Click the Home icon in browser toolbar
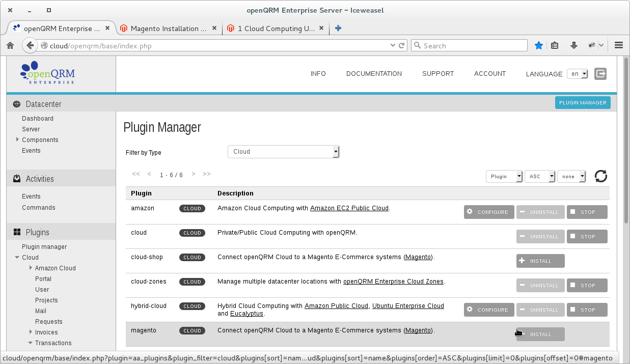The height and width of the screenshot is (364, 630). [x=10, y=45]
